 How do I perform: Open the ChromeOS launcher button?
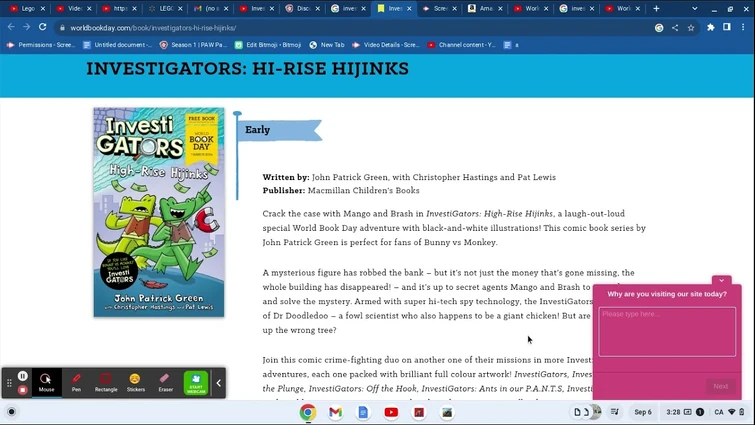point(12,412)
